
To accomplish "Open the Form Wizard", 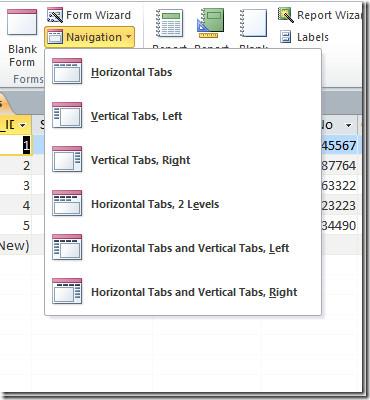I will pyautogui.click(x=89, y=15).
